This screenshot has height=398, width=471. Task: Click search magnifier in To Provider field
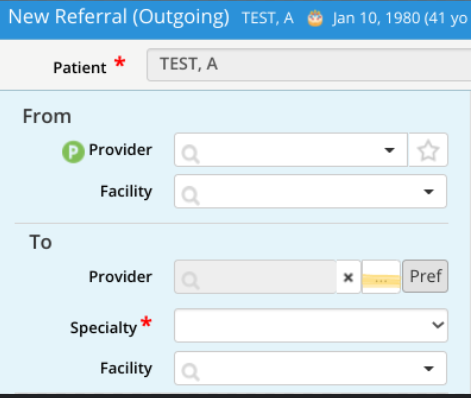point(190,280)
